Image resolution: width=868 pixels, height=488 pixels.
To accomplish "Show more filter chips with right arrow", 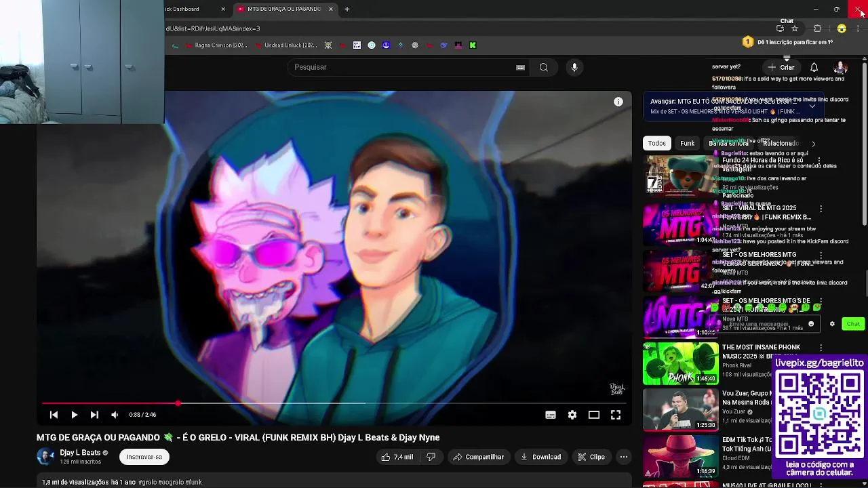I will click(813, 144).
